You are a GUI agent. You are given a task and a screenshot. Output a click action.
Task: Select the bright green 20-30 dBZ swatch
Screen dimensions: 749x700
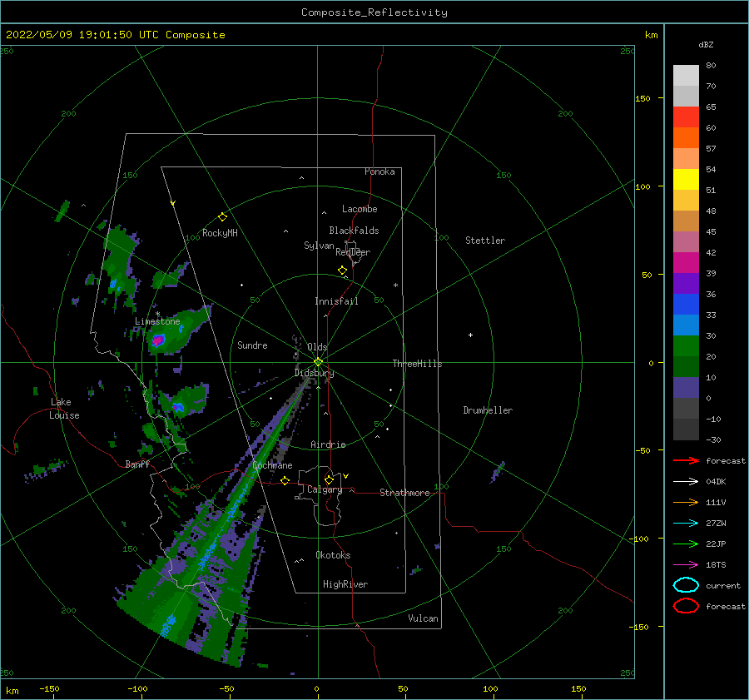pyautogui.click(x=686, y=346)
